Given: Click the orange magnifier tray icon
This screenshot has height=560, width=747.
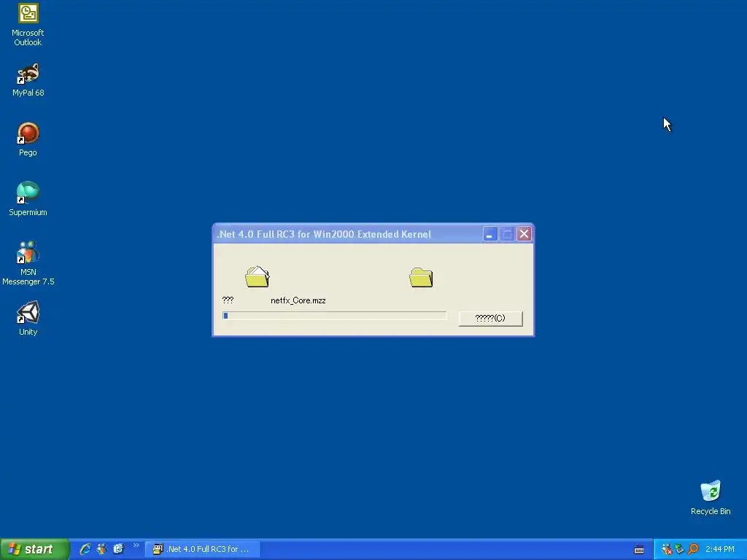Looking at the screenshot, I should point(693,549).
